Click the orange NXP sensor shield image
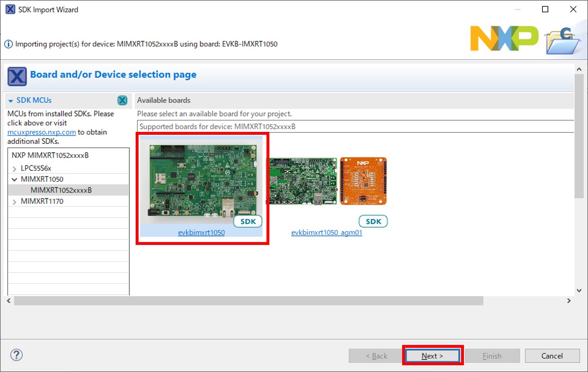Image resolution: width=588 pixels, height=372 pixels. tap(363, 181)
